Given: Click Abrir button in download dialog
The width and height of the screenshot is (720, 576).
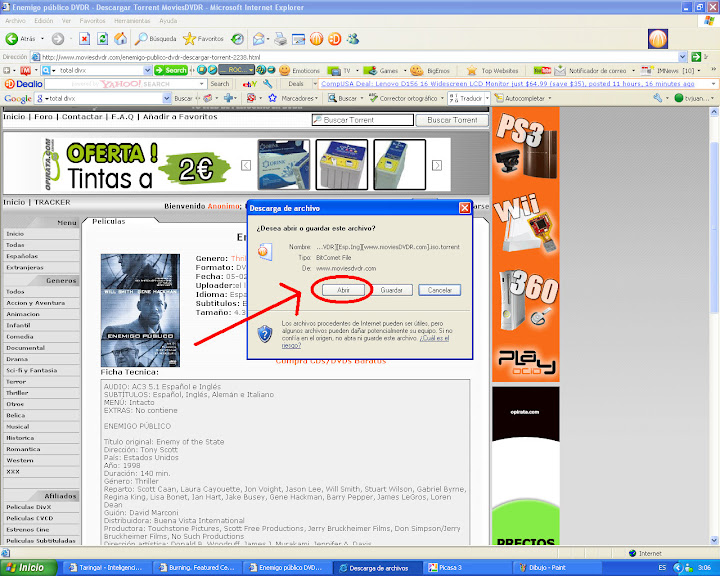Looking at the screenshot, I should click(x=343, y=290).
